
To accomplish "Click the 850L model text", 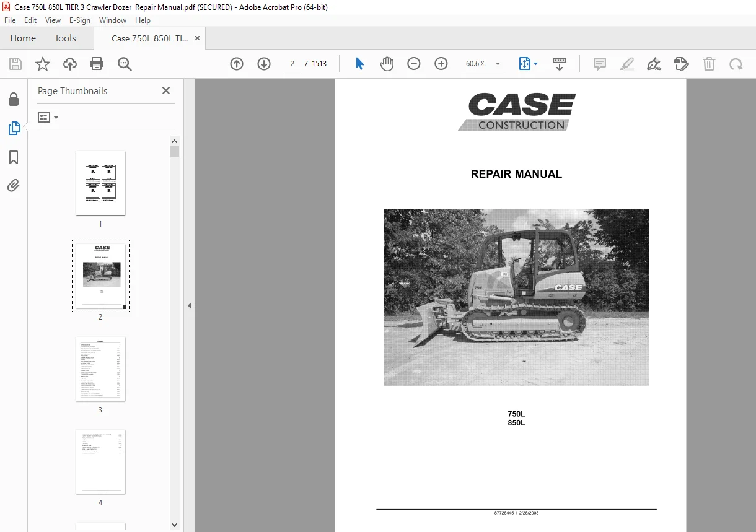I will pos(516,423).
